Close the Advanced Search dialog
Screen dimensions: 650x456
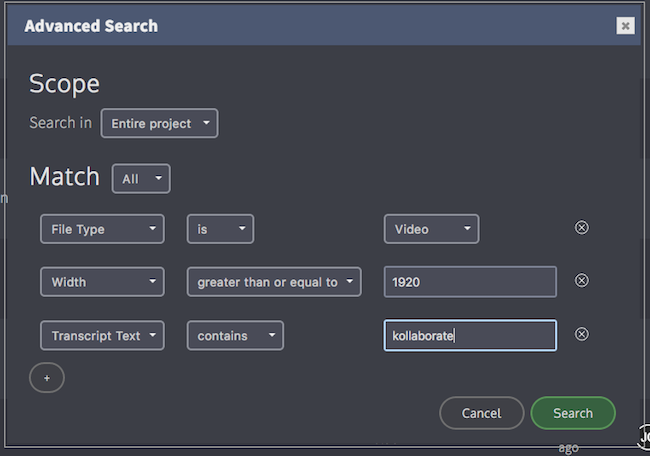click(x=625, y=26)
